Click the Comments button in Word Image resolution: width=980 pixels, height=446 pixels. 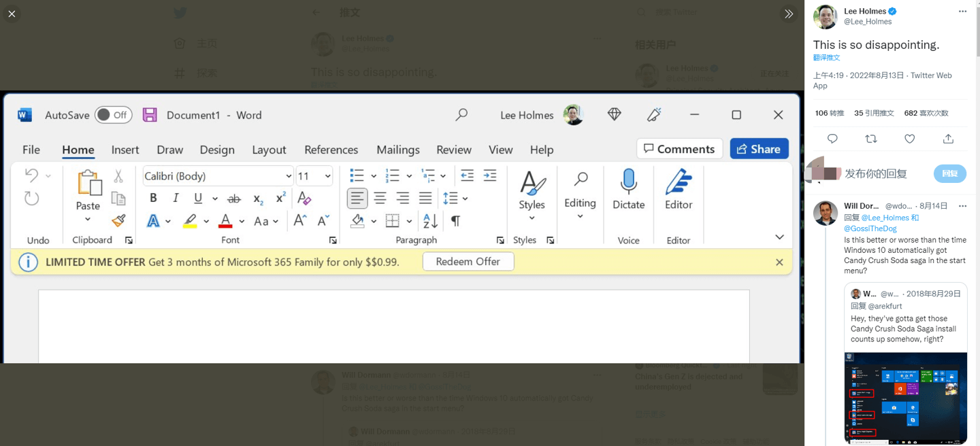(679, 149)
